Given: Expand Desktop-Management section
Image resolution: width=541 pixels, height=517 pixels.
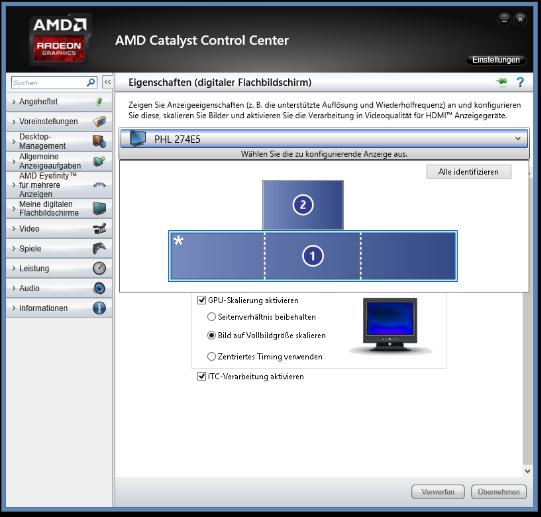Looking at the screenshot, I should tap(59, 141).
